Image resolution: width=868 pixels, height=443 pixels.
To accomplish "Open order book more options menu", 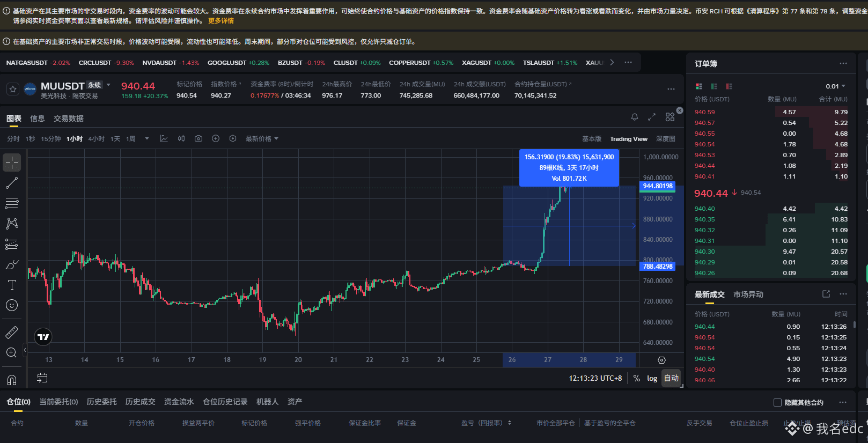I will coord(843,63).
